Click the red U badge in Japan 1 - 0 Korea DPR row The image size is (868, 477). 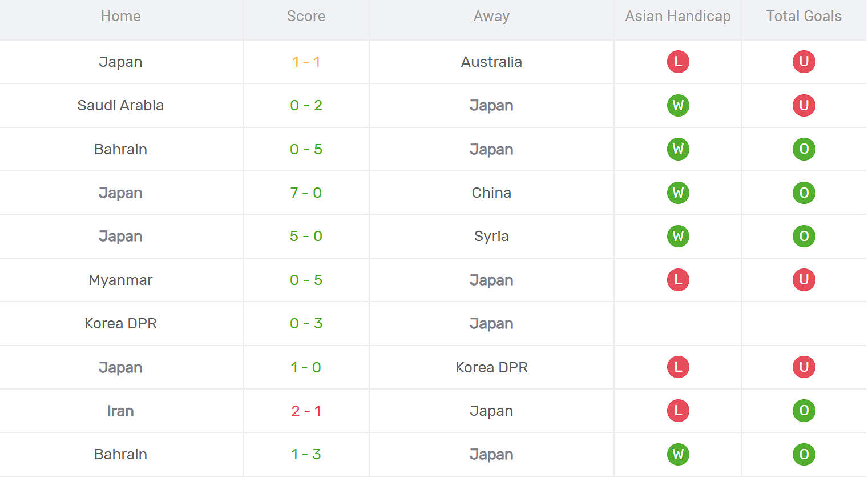(x=804, y=367)
